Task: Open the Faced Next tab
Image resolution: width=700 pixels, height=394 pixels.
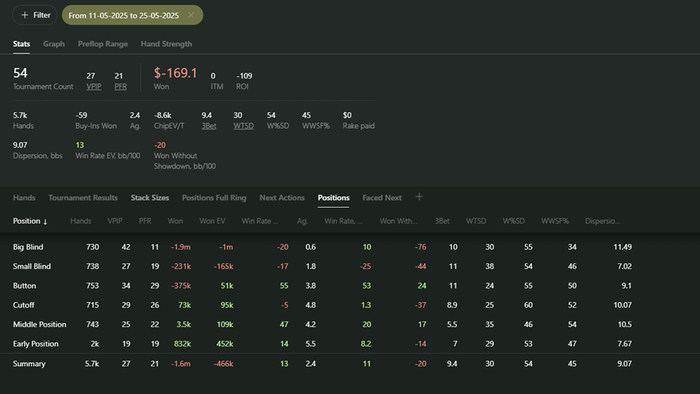Action: [x=382, y=198]
